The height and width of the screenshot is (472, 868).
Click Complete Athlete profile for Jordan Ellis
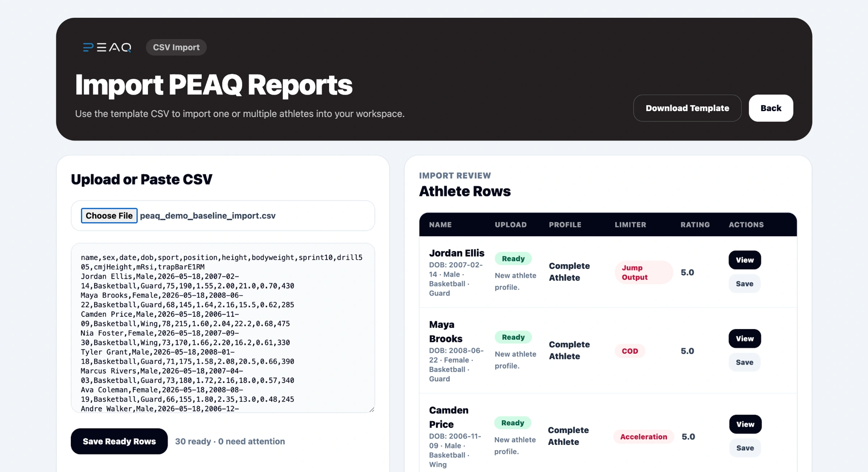(x=569, y=272)
